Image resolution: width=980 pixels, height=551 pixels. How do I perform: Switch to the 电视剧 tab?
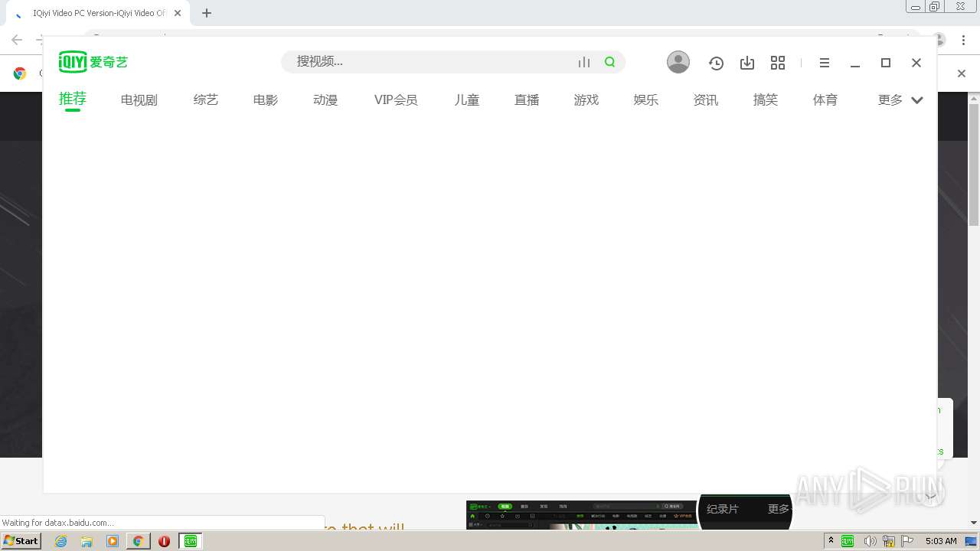139,99
